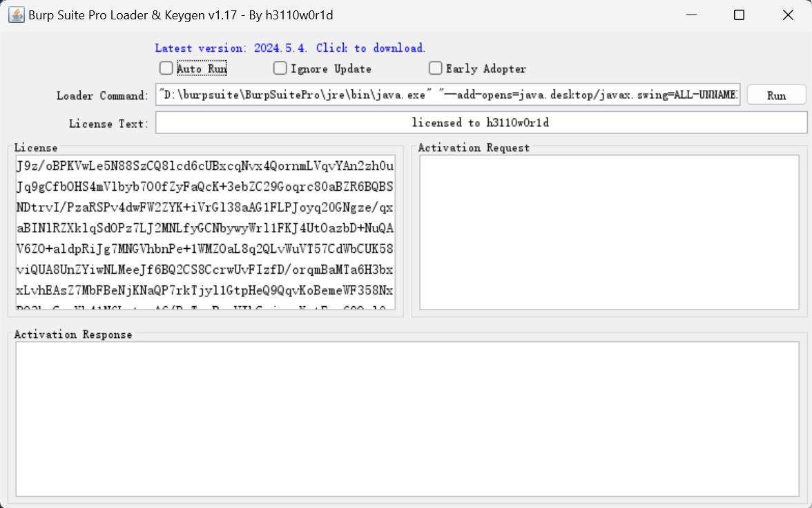Click the License Text label
812x508 pixels.
(109, 123)
